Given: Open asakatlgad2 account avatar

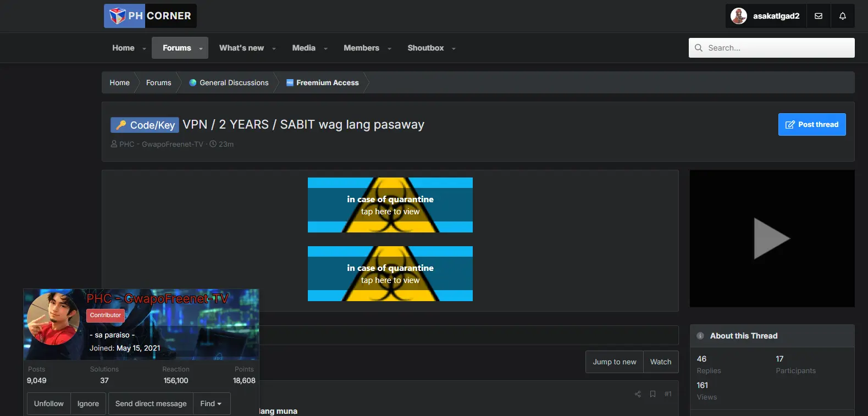Looking at the screenshot, I should [739, 16].
